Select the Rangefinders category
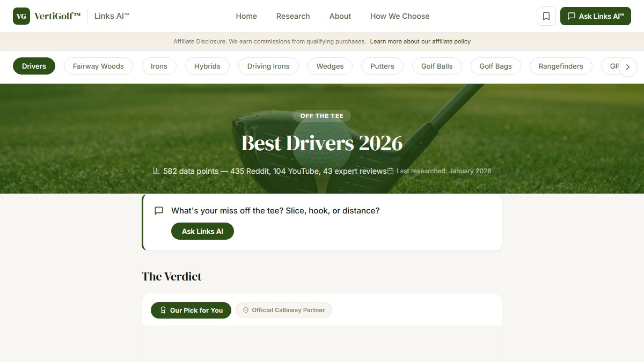This screenshot has height=362, width=644. tap(561, 66)
